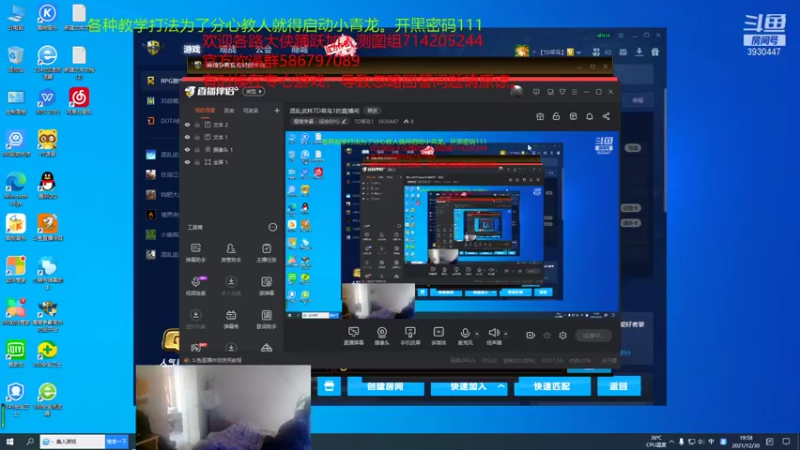Click the record video icon beside the settings gear

(x=531, y=335)
